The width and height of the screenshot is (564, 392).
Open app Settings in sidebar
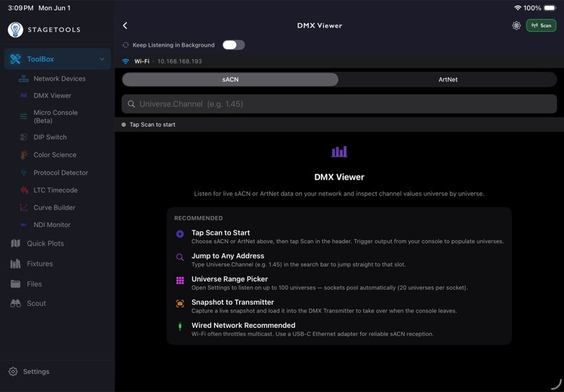point(36,372)
